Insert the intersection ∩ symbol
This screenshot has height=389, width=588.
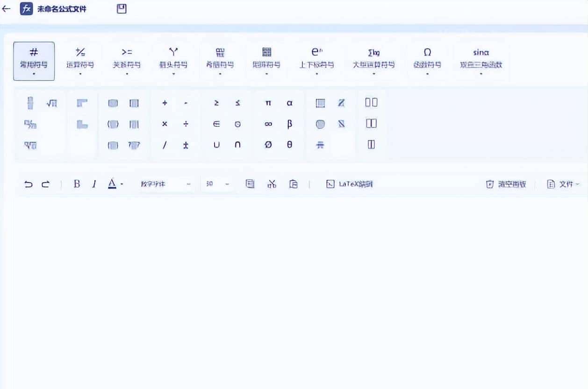(237, 145)
